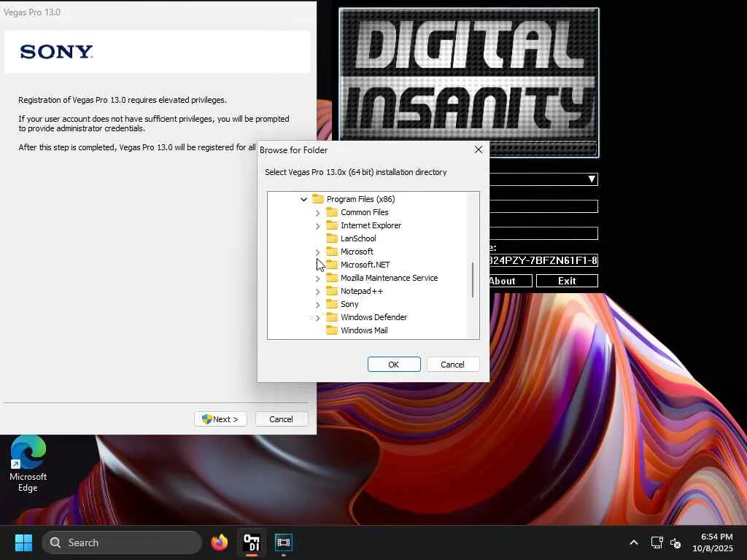This screenshot has height=560, width=747.
Task: Select the Program Files (x86) folder icon
Action: point(318,199)
